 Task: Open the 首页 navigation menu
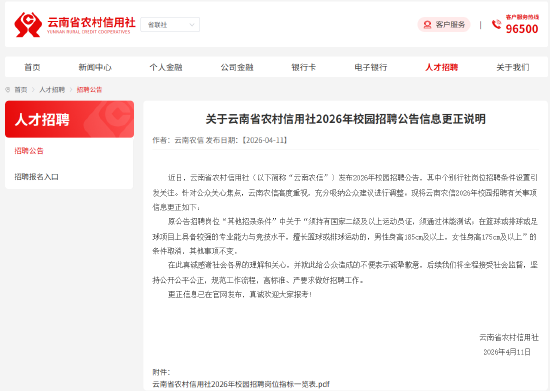tap(32, 67)
